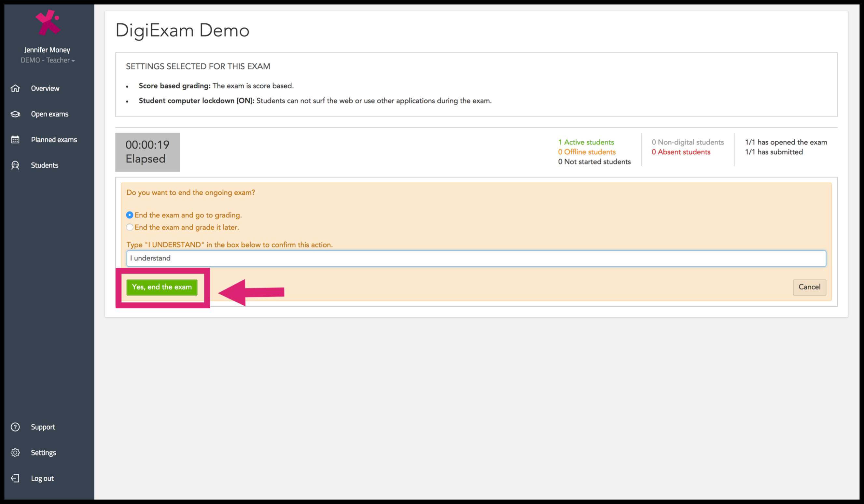This screenshot has width=864, height=504.
Task: Click the Students face icon
Action: (15, 165)
